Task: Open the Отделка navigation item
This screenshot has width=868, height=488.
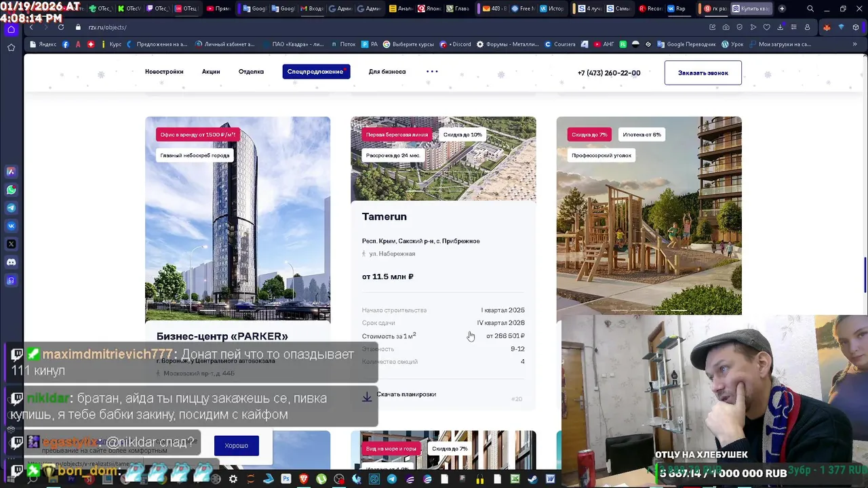Action: pyautogui.click(x=251, y=71)
